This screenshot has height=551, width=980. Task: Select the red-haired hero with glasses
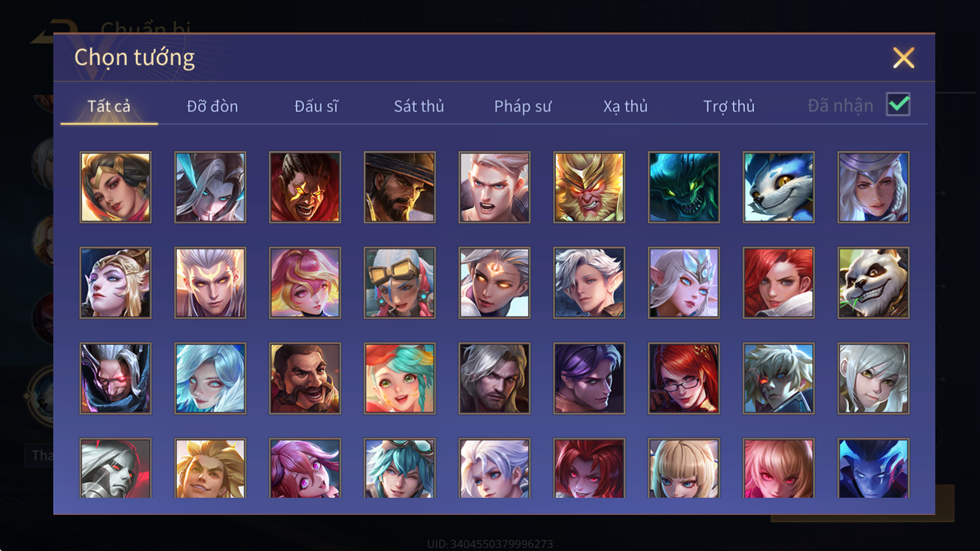(684, 378)
